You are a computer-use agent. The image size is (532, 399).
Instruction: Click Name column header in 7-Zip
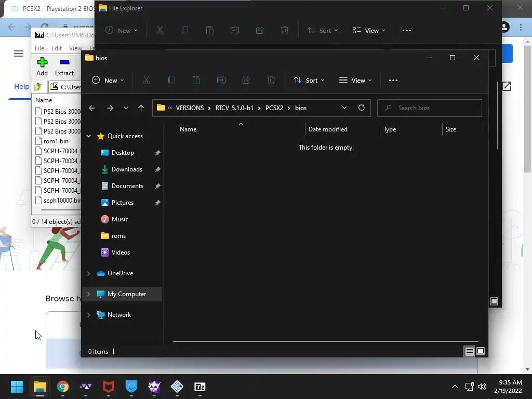(44, 100)
